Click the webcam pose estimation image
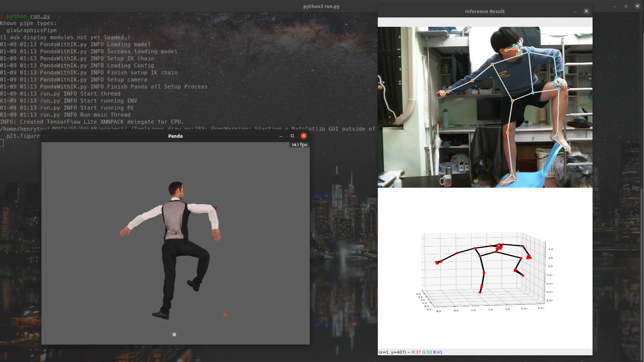644x362 pixels. click(485, 107)
